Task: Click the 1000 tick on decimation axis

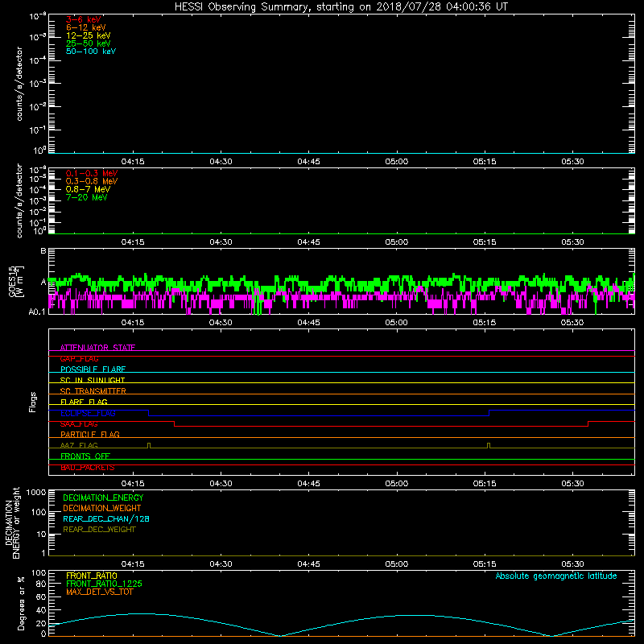Action: [x=36, y=493]
